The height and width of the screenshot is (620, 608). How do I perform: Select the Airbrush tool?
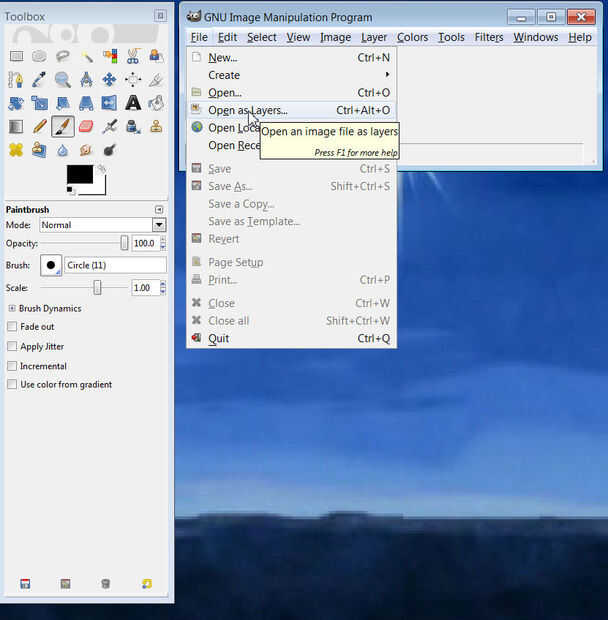(110, 127)
